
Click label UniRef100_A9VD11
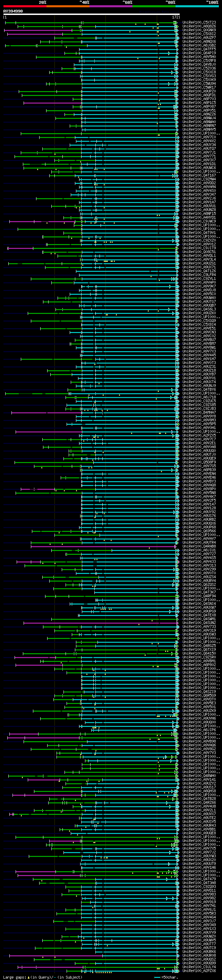click(x=199, y=891)
